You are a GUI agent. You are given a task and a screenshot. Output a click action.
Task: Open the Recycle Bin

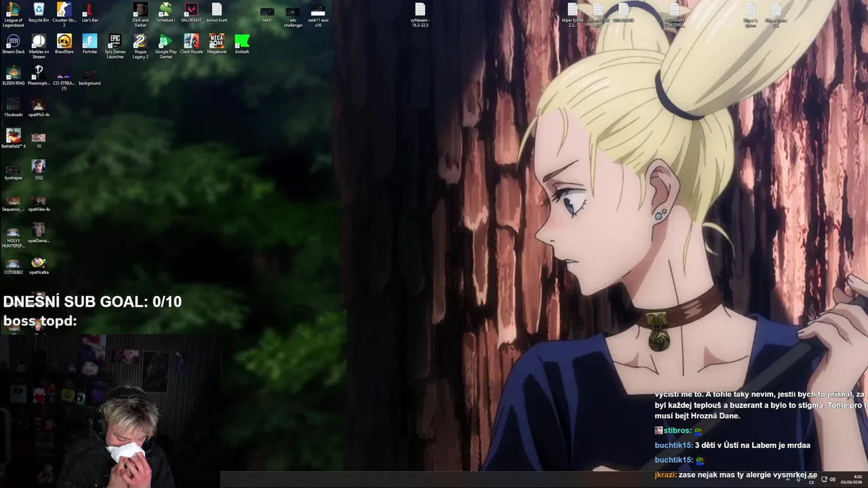[x=39, y=13]
